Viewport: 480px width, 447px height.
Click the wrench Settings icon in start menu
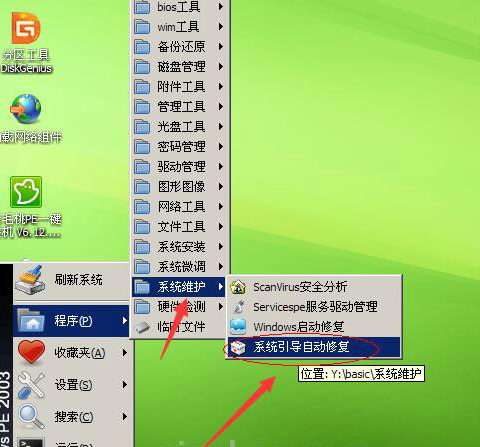[x=31, y=385]
